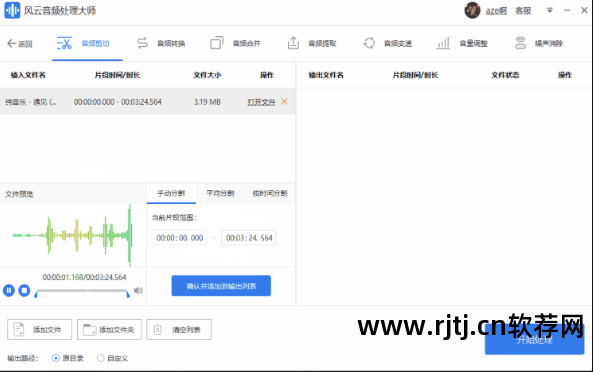Viewport: 593px width, 372px height.
Task: Click the 添加文件夹 button
Action: point(109,330)
